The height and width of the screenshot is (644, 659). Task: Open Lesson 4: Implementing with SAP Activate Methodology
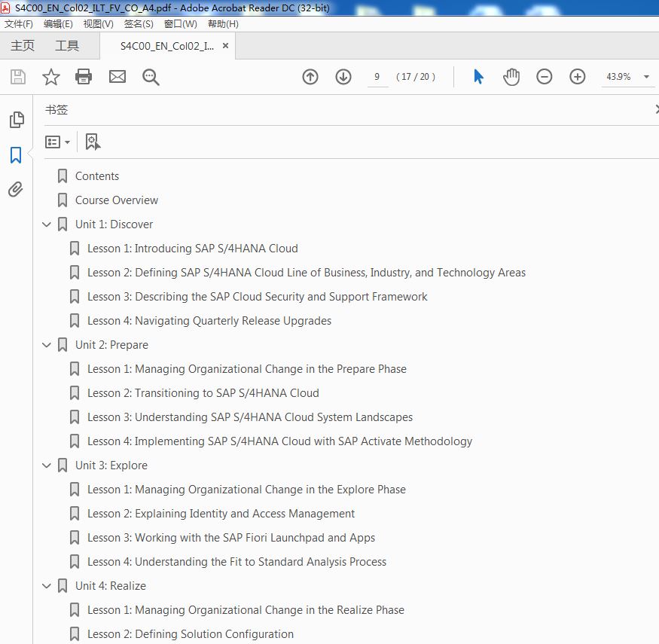point(279,441)
